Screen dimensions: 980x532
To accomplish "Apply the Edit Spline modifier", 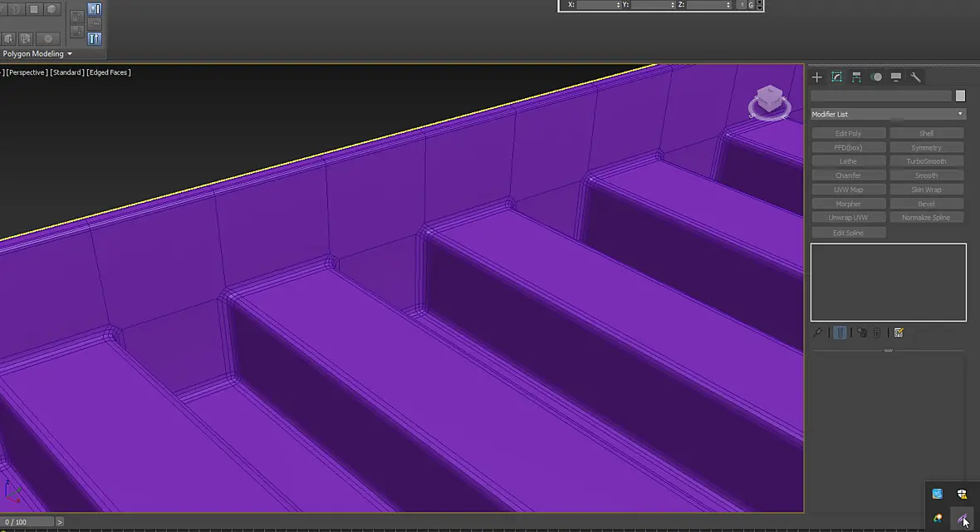I will pos(848,233).
